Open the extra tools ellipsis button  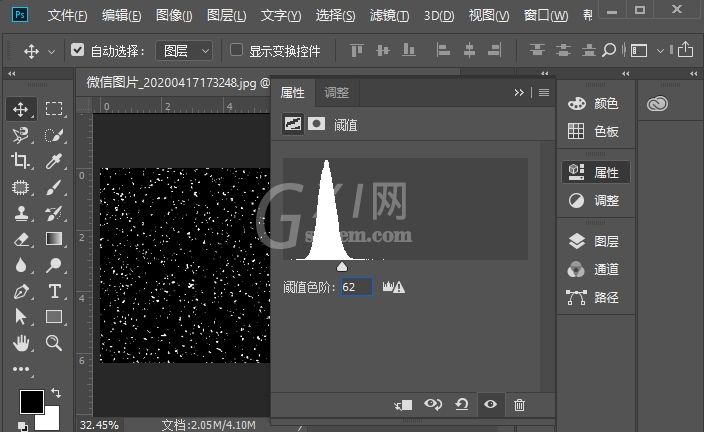(x=21, y=369)
